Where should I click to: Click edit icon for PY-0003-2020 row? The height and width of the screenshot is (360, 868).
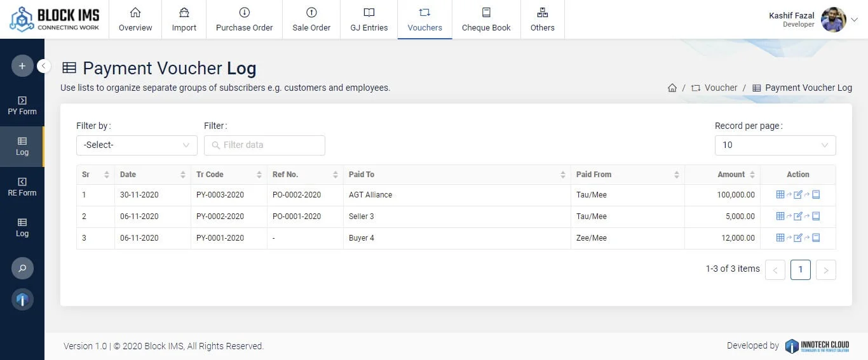[798, 195]
